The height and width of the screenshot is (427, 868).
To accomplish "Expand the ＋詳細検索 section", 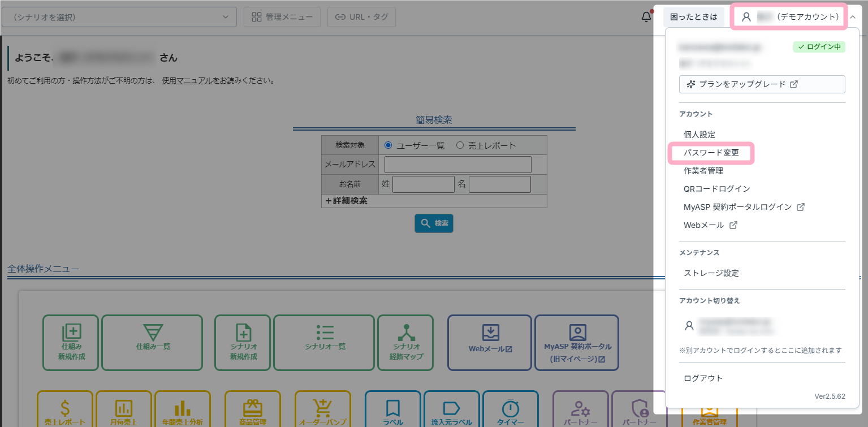I will pos(346,201).
